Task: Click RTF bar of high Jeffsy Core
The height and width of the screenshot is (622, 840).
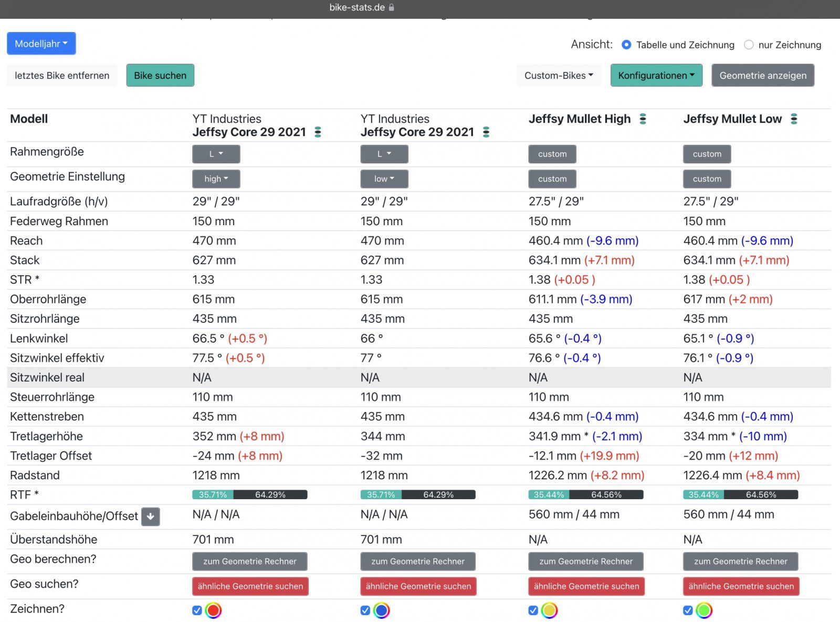Action: pyautogui.click(x=250, y=494)
